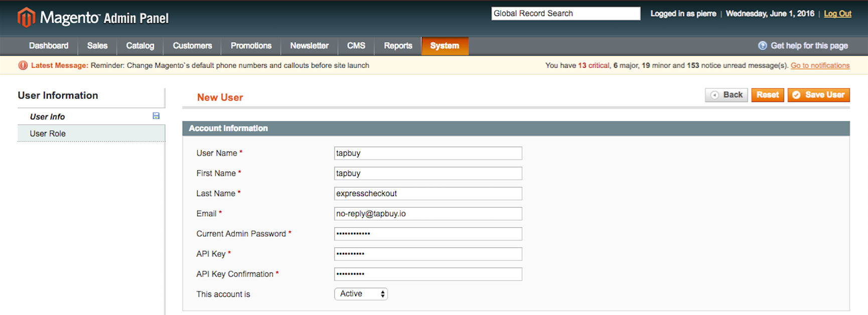The width and height of the screenshot is (868, 315).
Task: Click the Log Out link
Action: (837, 14)
